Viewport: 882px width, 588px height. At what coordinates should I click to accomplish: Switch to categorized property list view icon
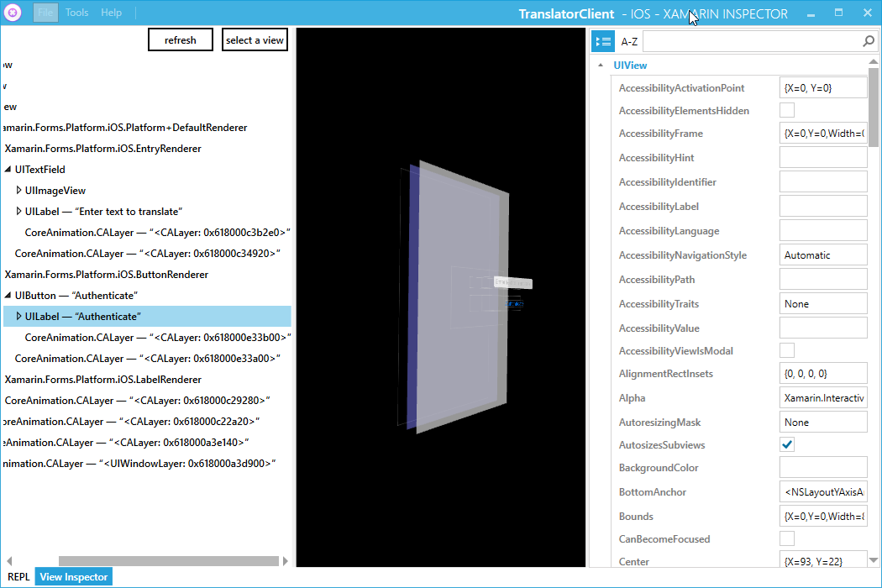click(603, 41)
